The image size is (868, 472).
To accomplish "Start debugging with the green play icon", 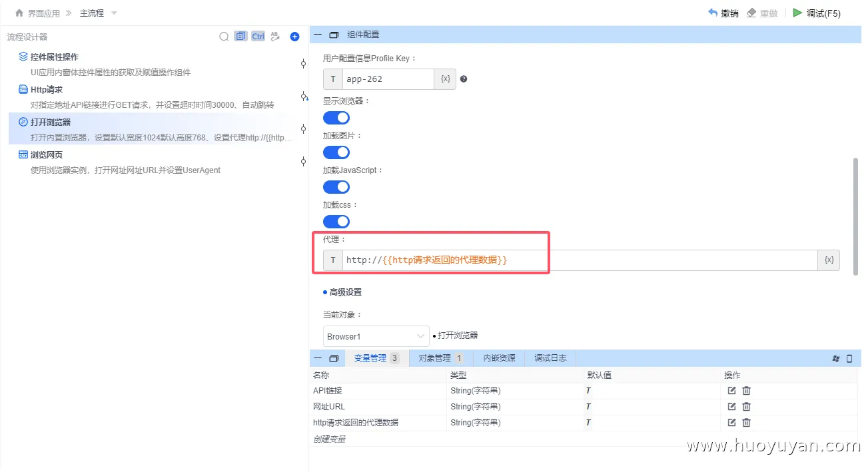I will pyautogui.click(x=797, y=13).
